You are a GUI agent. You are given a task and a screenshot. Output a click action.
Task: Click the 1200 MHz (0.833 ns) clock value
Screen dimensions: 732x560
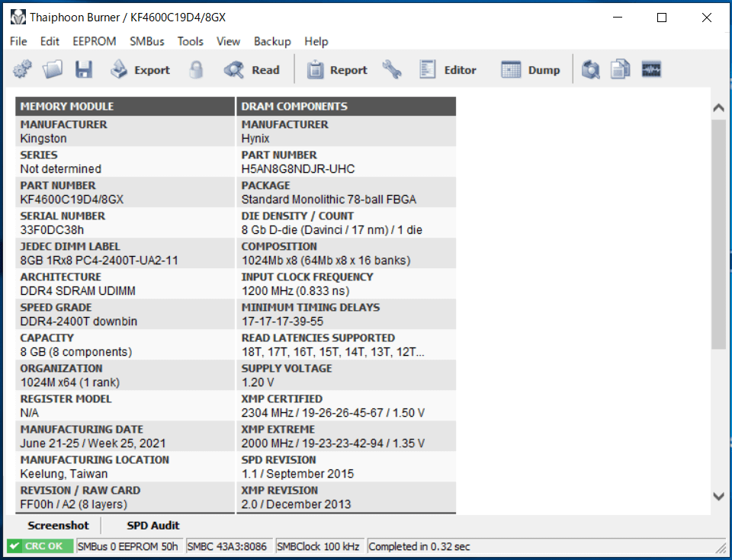point(296,291)
